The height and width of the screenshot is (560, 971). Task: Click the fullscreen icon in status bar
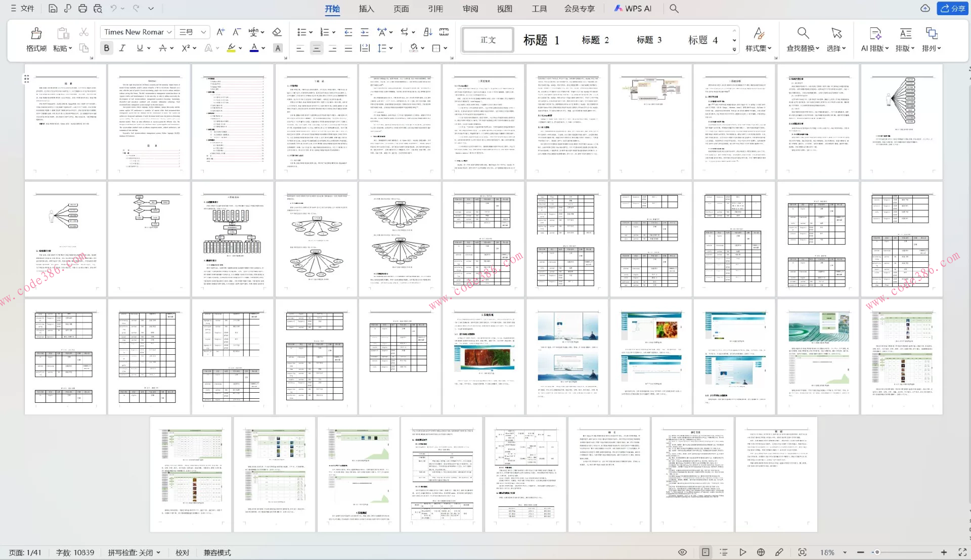tap(962, 552)
